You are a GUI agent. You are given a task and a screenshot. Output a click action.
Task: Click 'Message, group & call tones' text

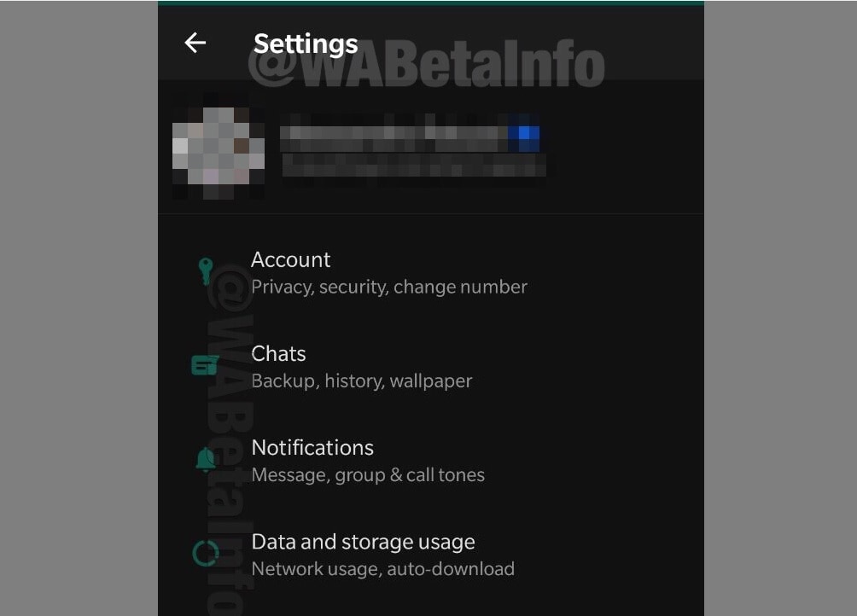click(x=368, y=475)
